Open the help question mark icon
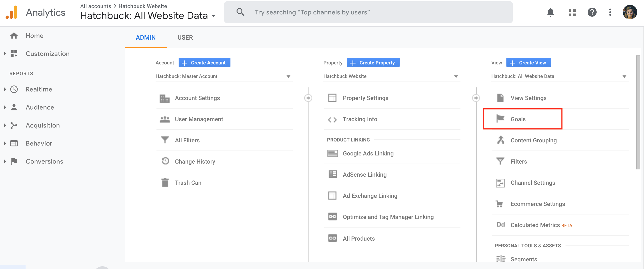Screen dimensions: 644x269 [x=592, y=12]
